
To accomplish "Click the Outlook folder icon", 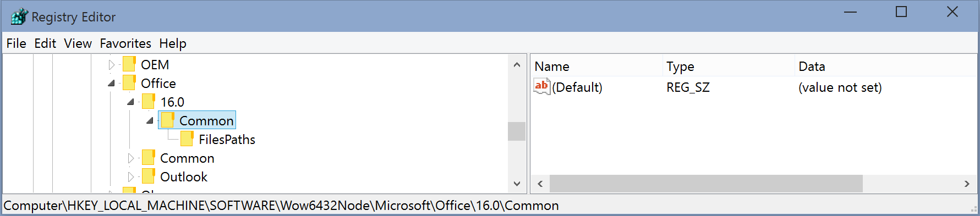I will click(x=149, y=176).
